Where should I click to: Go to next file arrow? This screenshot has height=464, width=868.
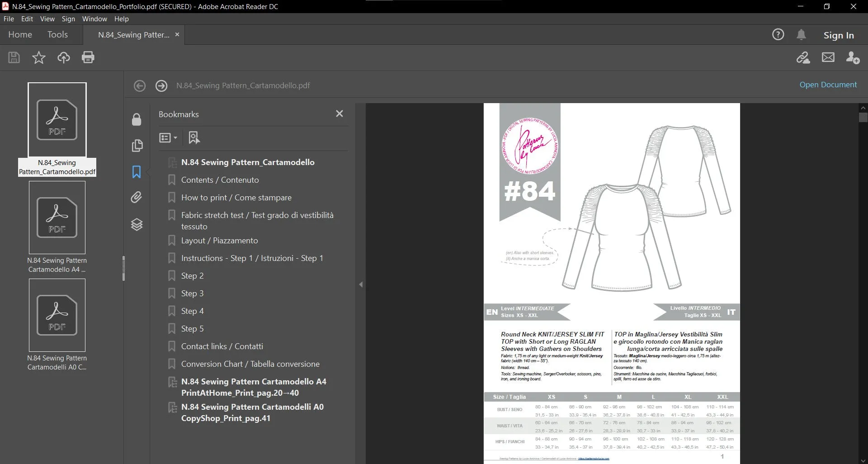(161, 85)
